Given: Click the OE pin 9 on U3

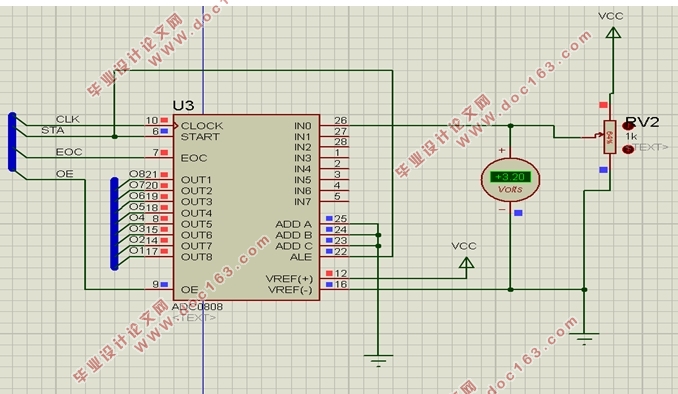Looking at the screenshot, I should coord(159,289).
